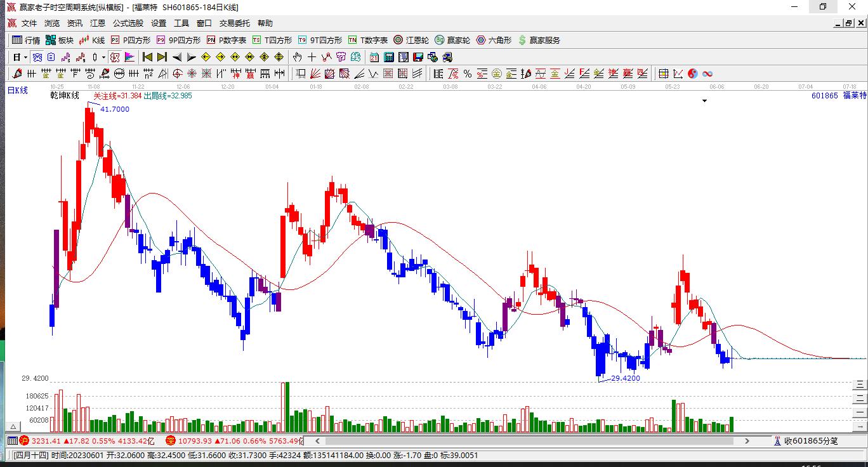This screenshot has width=868, height=467.
Task: Open 赢家服务 with the dollar icon
Action: pyautogui.click(x=539, y=40)
